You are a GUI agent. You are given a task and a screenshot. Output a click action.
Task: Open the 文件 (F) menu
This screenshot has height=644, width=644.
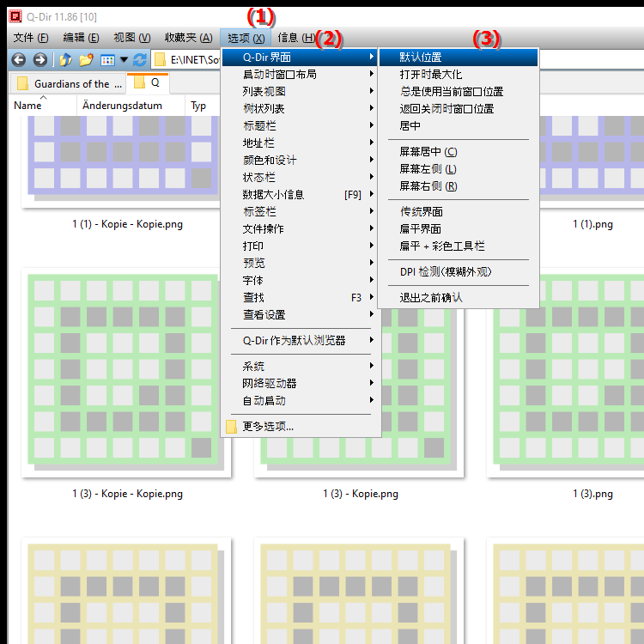(x=31, y=38)
